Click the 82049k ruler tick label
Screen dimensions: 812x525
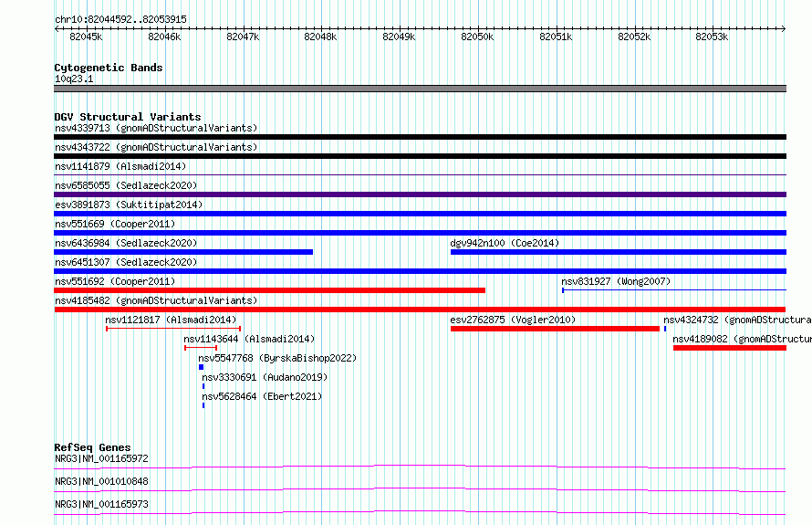click(399, 37)
